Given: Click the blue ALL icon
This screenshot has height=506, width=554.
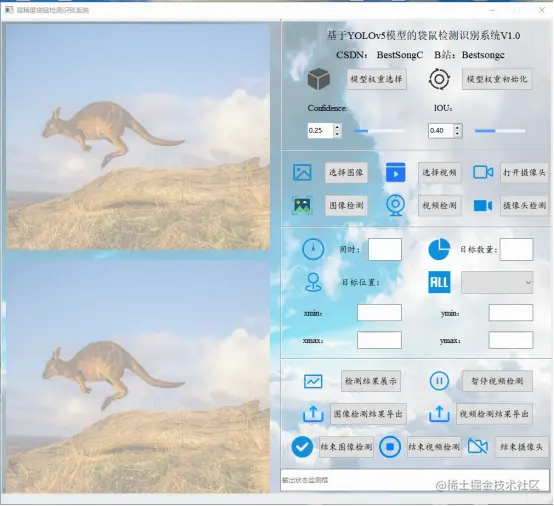Looking at the screenshot, I should [x=439, y=282].
